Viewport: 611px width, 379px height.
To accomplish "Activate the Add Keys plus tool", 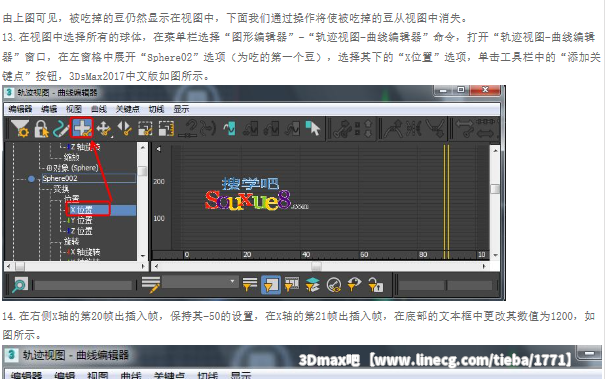I will tap(82, 128).
